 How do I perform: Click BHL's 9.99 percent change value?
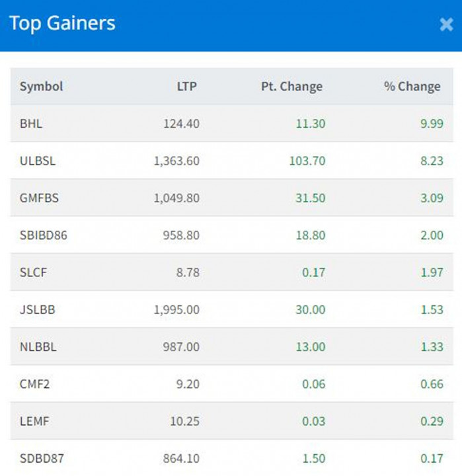(x=431, y=124)
